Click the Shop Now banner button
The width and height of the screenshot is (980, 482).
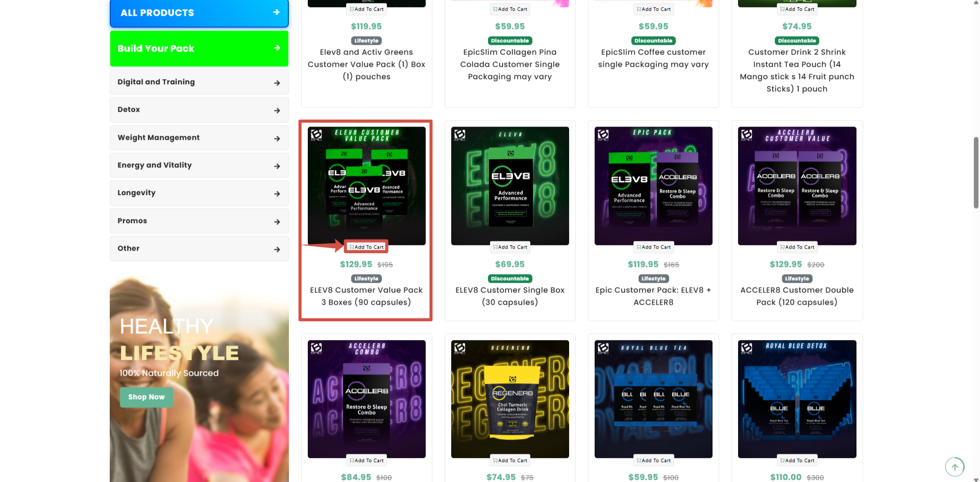pos(146,397)
